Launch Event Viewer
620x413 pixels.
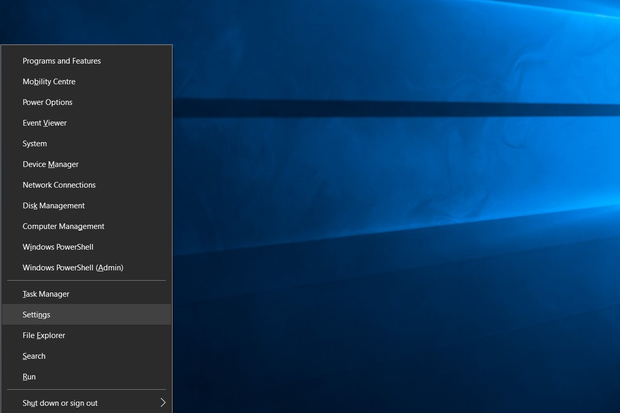coord(87,123)
